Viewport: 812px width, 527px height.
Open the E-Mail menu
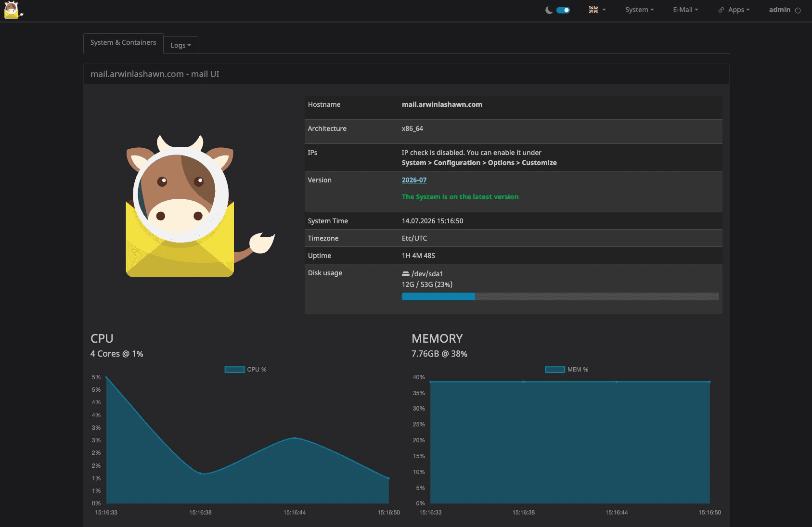(685, 10)
